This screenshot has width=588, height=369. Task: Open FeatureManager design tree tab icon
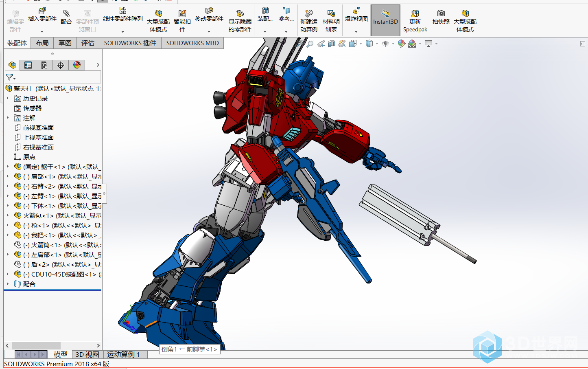click(12, 65)
